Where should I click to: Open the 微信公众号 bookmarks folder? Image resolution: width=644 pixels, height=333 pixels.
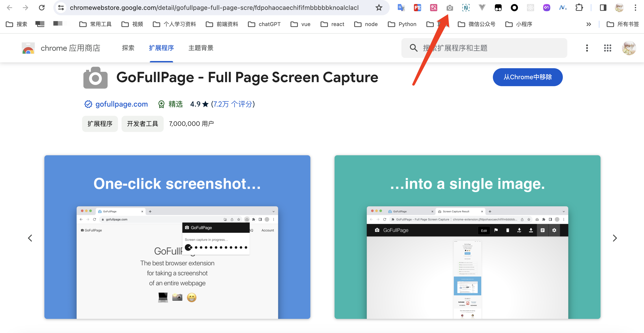pos(476,24)
